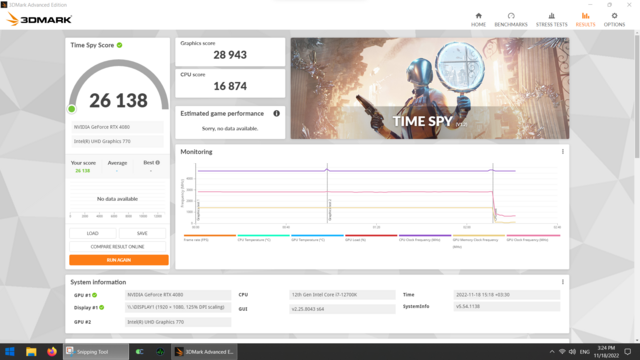Viewport: 640px width, 360px height.
Task: Click green validation check beside Time Spy Score
Action: (x=120, y=45)
